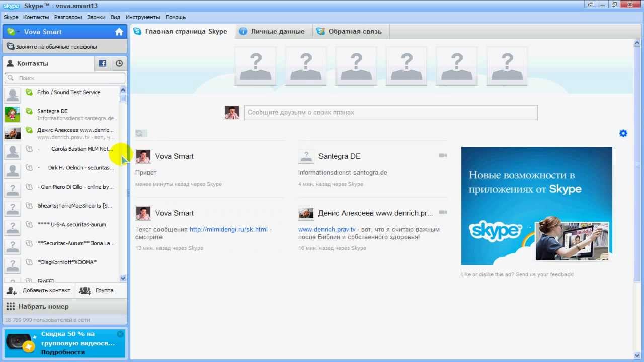Image resolution: width=644 pixels, height=362 pixels.
Task: Show Facebook contacts via the Facebook icon
Action: click(x=102, y=63)
